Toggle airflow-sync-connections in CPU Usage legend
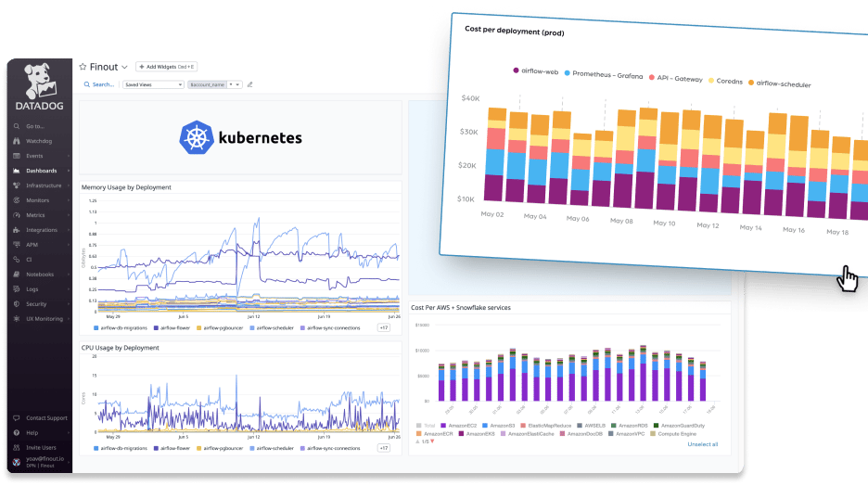This screenshot has height=486, width=868. coord(330,448)
